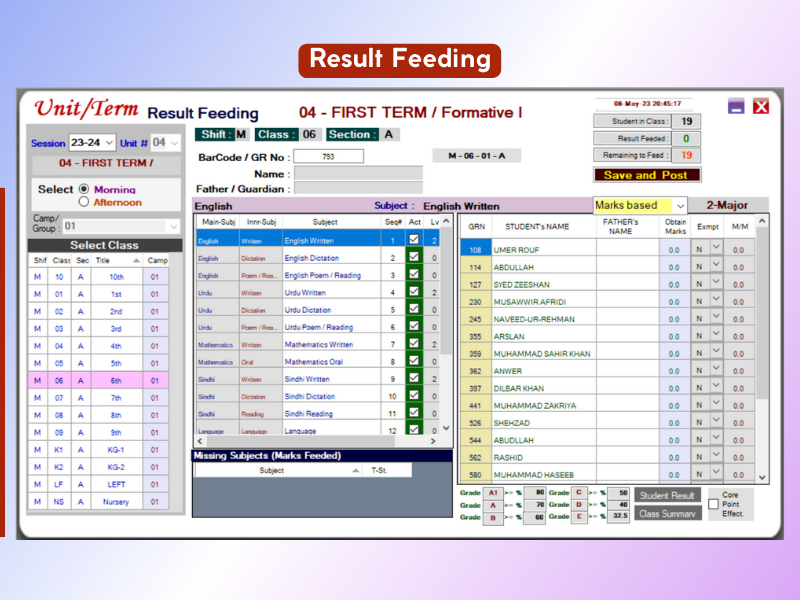Close the Result Feeding window
This screenshot has width=800, height=600.
click(761, 106)
